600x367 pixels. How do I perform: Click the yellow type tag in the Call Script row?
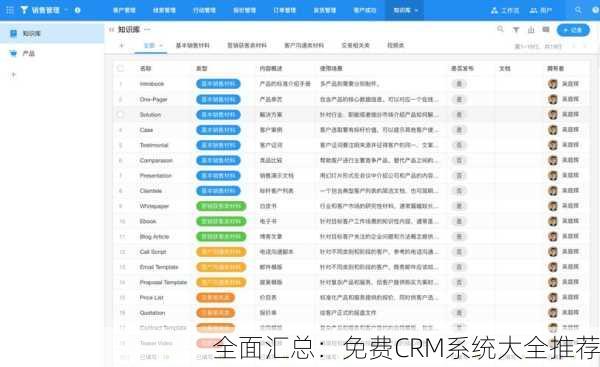click(221, 251)
